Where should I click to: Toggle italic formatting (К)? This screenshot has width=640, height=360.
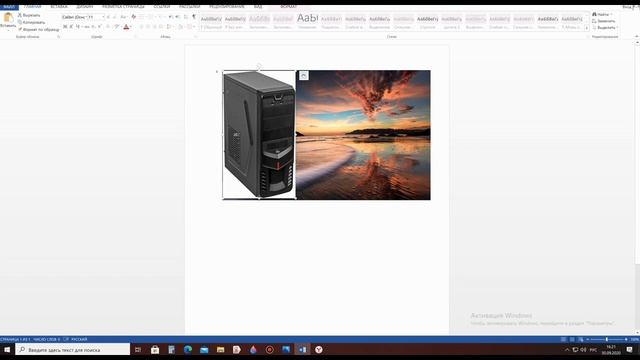(x=71, y=27)
